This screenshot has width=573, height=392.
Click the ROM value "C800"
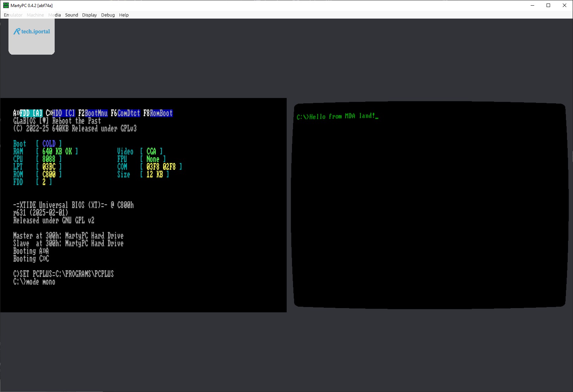(x=49, y=174)
